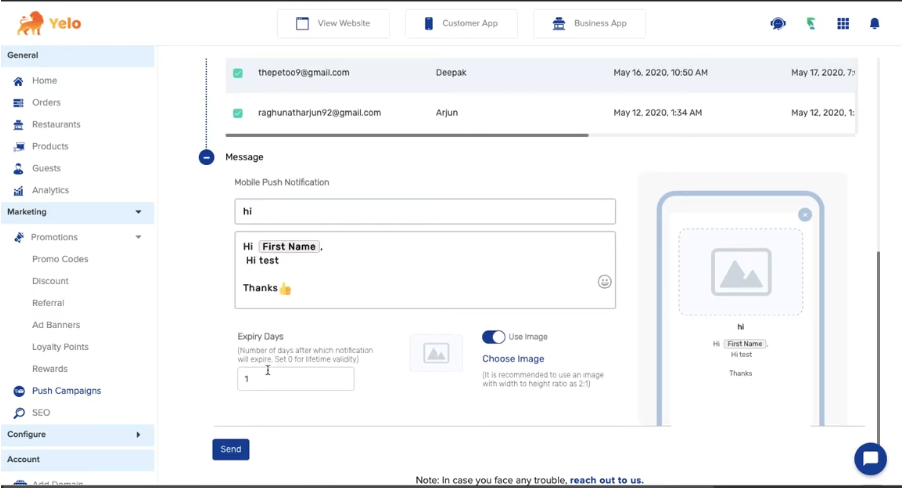Collapse the Marketing sidebar section
The width and height of the screenshot is (903, 488).
coord(138,212)
